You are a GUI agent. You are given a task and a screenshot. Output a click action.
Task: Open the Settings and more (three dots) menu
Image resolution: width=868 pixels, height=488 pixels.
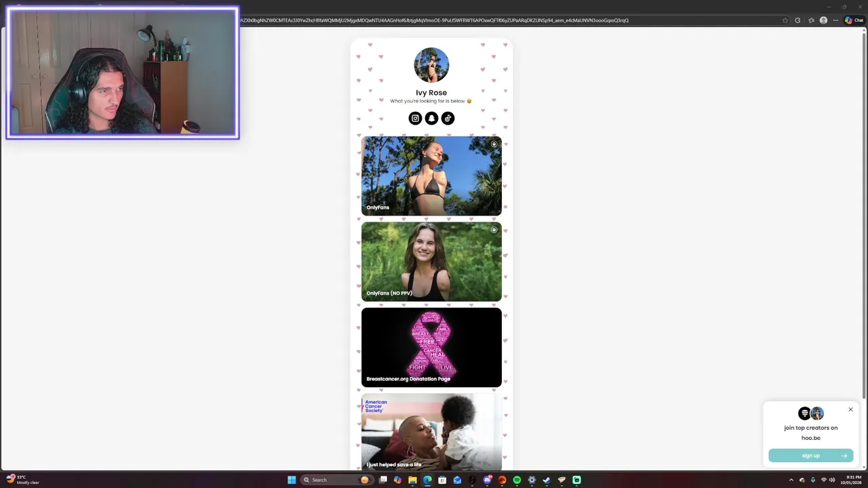pyautogui.click(x=835, y=20)
